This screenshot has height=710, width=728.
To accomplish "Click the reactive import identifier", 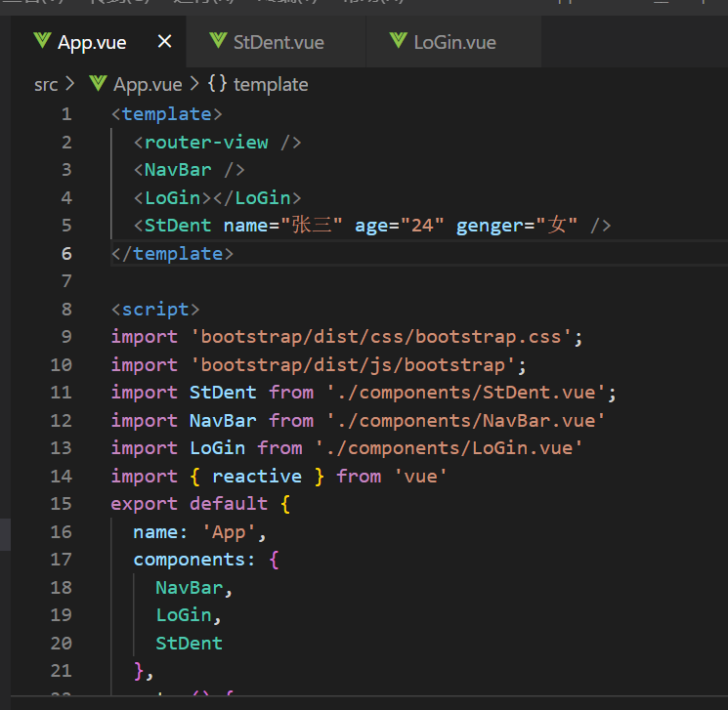I will pyautogui.click(x=257, y=477).
